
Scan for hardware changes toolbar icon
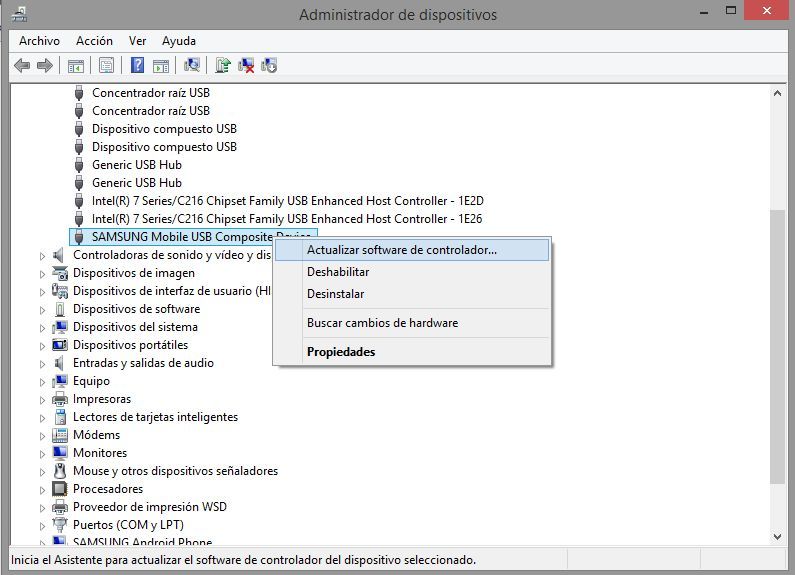point(192,65)
